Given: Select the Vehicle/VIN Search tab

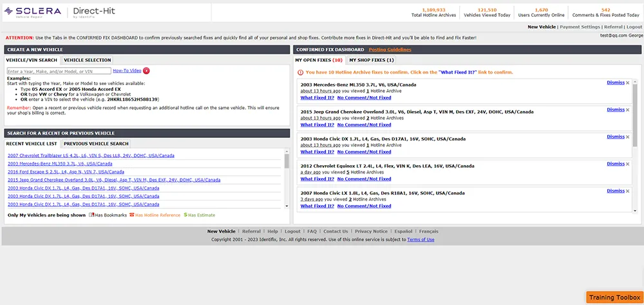Looking at the screenshot, I should pos(31,60).
